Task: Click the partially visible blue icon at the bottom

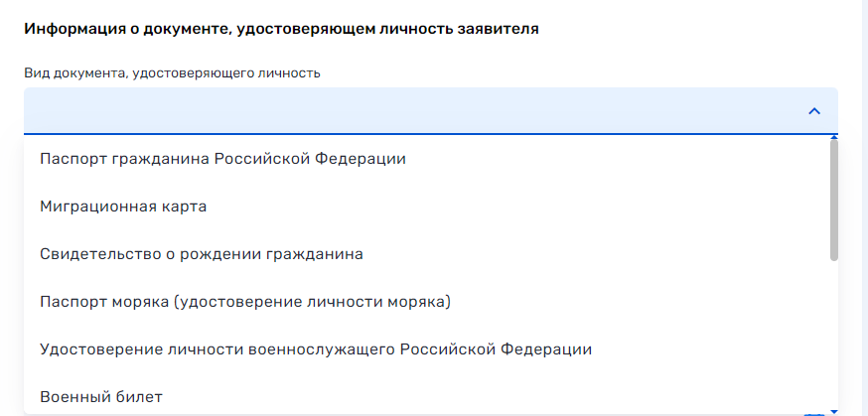Action: (x=816, y=412)
